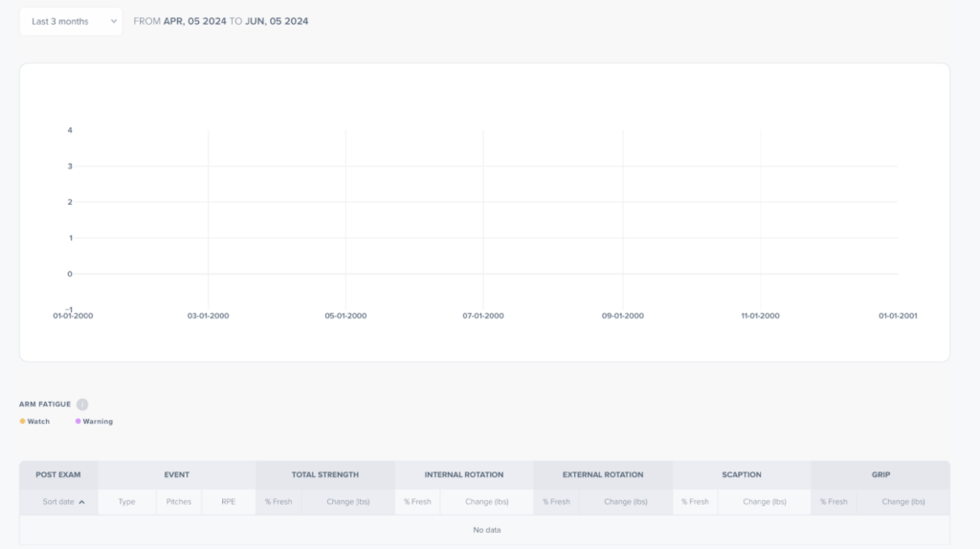Click the Scaption group header

click(x=742, y=474)
